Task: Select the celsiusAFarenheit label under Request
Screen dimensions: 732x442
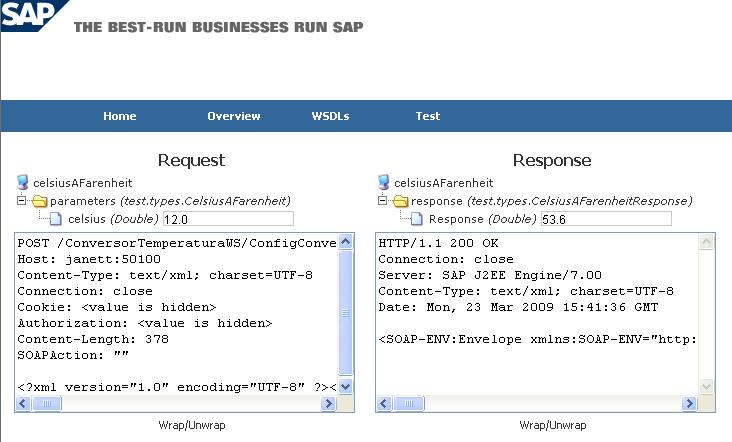Action: point(83,183)
